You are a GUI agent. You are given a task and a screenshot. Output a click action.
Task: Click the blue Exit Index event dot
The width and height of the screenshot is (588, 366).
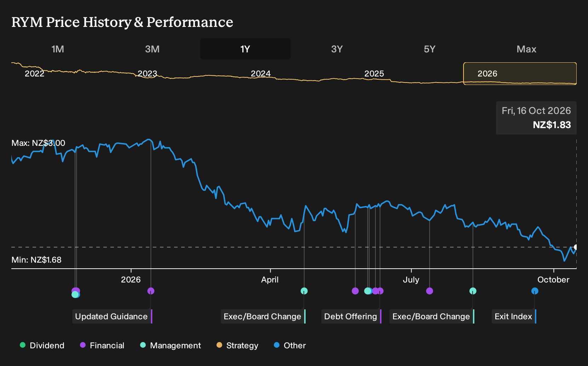pyautogui.click(x=535, y=291)
